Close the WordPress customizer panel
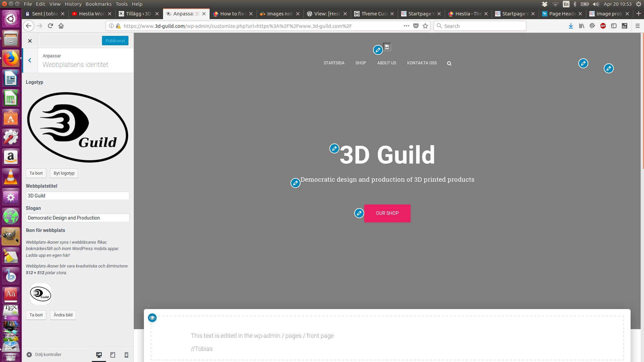Image resolution: width=644 pixels, height=362 pixels. [x=30, y=41]
